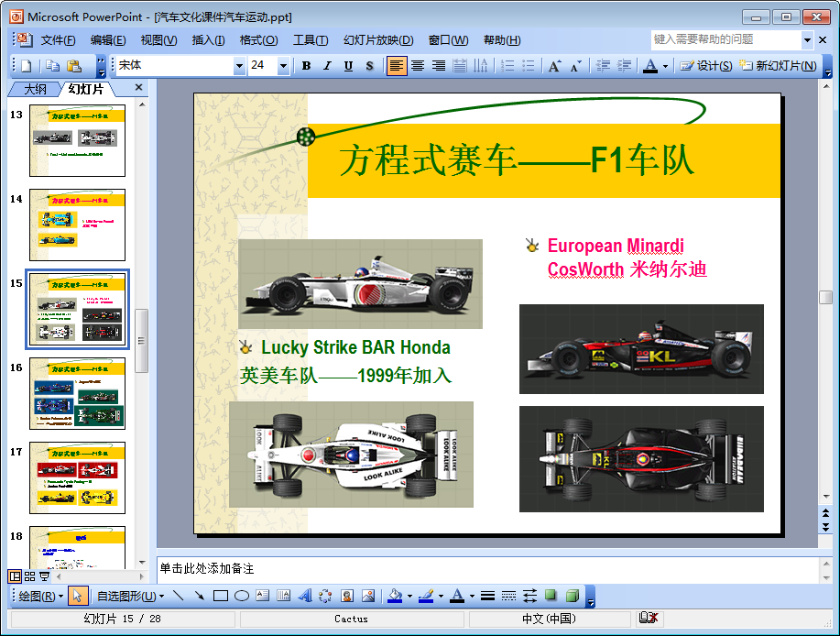Viewport: 840px width, 636px height.
Task: Switch to the 大纲 (Outline) tab
Action: [x=35, y=89]
